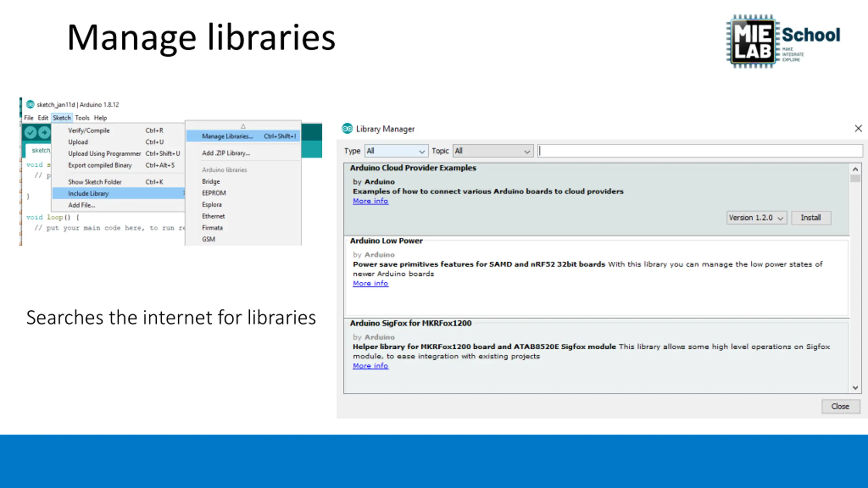868x488 pixels.
Task: Close the Library Manager with the X
Action: point(858,128)
